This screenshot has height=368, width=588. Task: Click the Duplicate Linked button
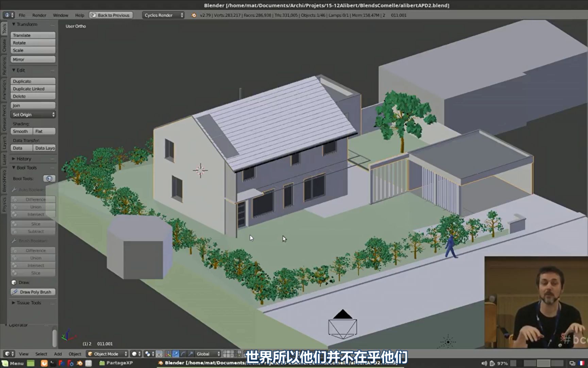click(x=33, y=89)
